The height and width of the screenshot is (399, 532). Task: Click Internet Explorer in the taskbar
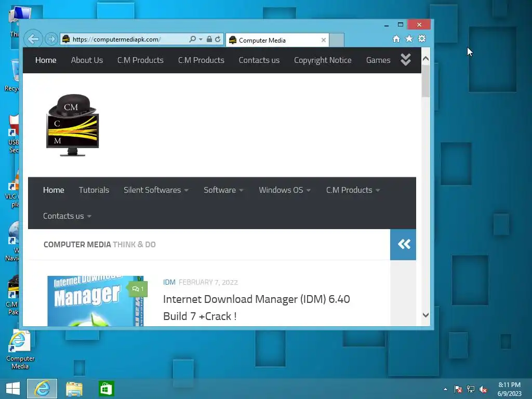click(x=42, y=389)
